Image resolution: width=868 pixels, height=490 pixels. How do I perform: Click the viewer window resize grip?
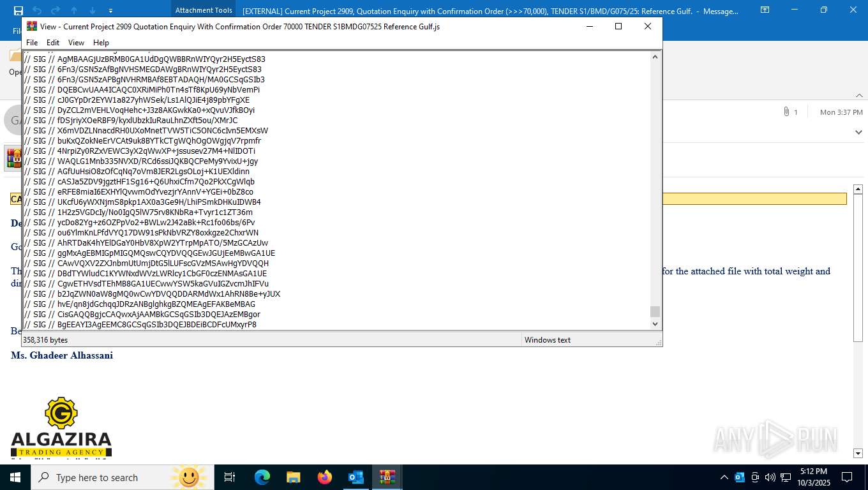coord(658,343)
